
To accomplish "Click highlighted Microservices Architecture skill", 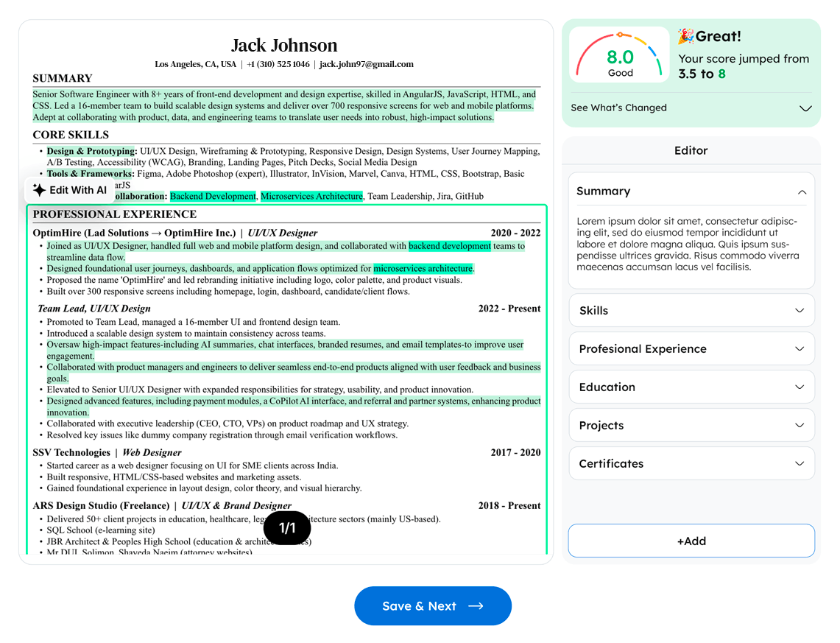I will click(312, 196).
